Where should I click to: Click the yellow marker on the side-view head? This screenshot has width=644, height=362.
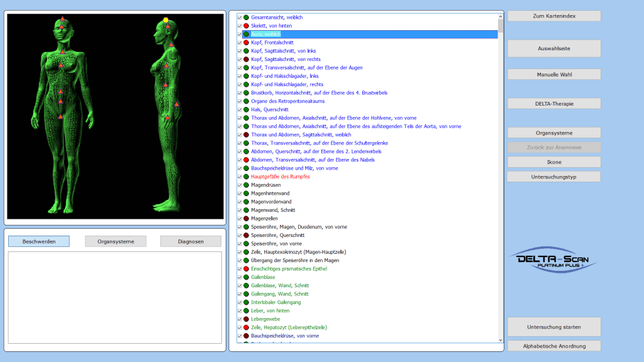pyautogui.click(x=166, y=20)
